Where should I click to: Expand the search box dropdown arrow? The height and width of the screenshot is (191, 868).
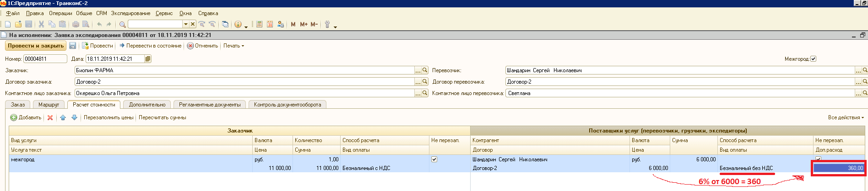click(185, 24)
